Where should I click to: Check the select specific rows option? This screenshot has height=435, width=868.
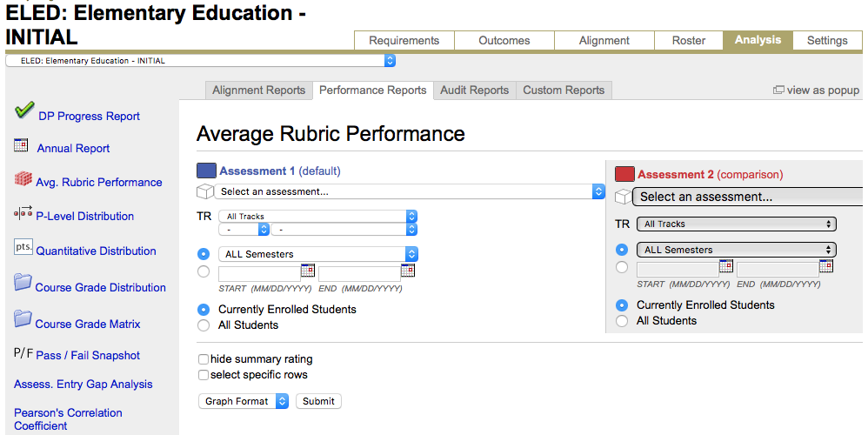(x=204, y=375)
